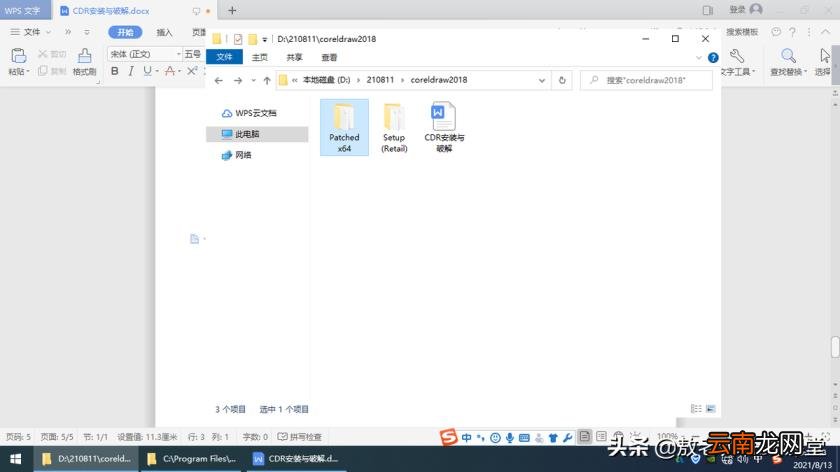Viewport: 840px width, 472px height.
Task: Open the WPS 文件 menu dropdown
Action: (31, 32)
